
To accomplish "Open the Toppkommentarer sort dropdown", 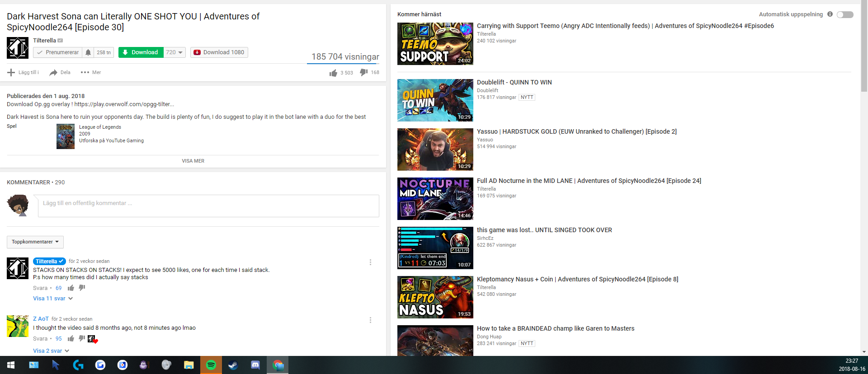I will (x=35, y=242).
